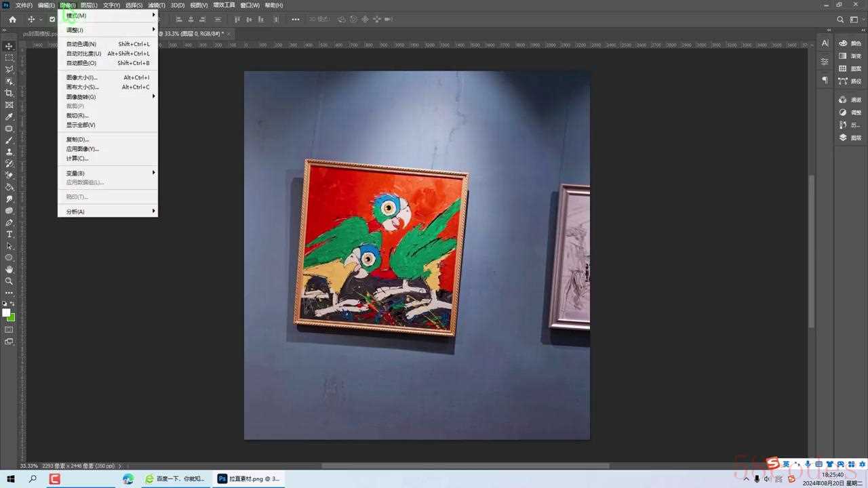
Task: Click the green background color swatch
Action: pos(12,318)
